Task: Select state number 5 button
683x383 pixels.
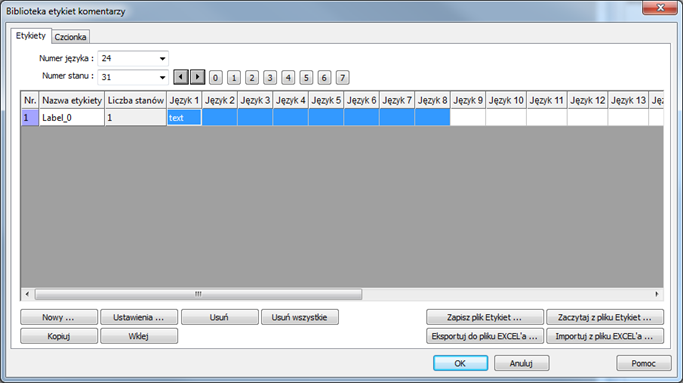Action: [306, 78]
